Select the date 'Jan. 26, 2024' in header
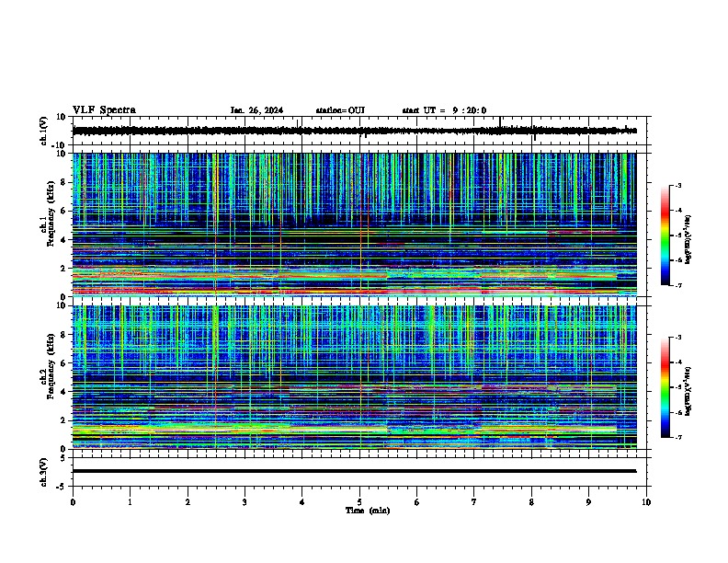This screenshot has width=728, height=563. [256, 110]
